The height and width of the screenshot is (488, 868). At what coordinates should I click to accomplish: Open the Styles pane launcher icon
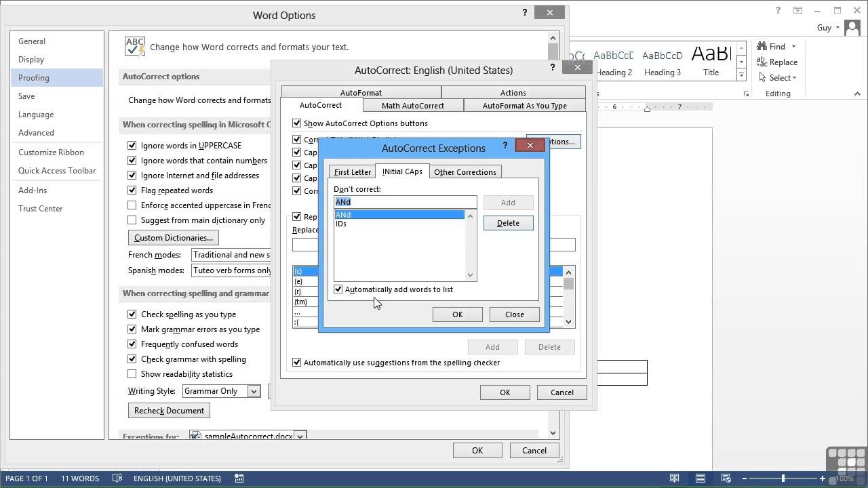pos(746,94)
